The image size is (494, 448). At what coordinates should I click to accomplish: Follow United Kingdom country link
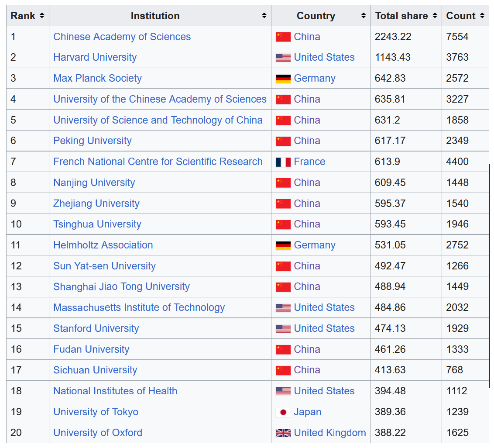[x=330, y=433]
